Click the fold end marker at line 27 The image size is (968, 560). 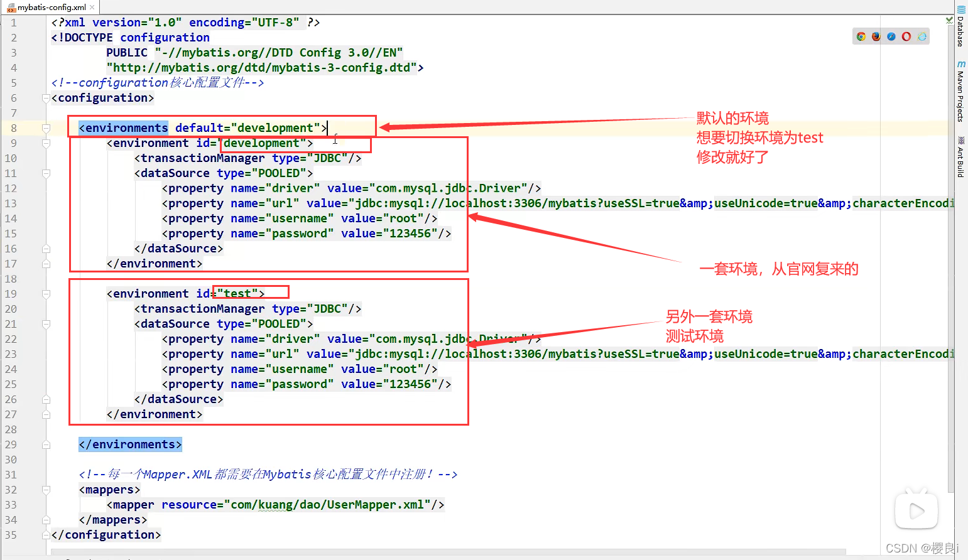click(46, 414)
